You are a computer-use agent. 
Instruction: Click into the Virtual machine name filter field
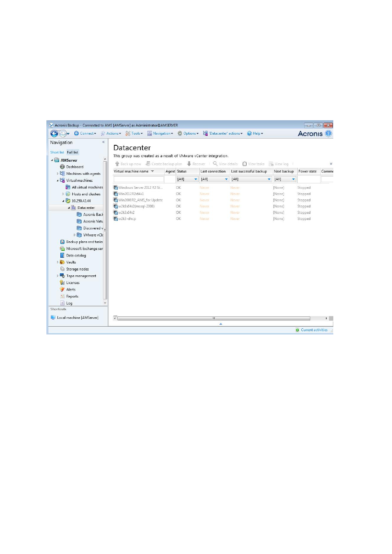coord(138,179)
